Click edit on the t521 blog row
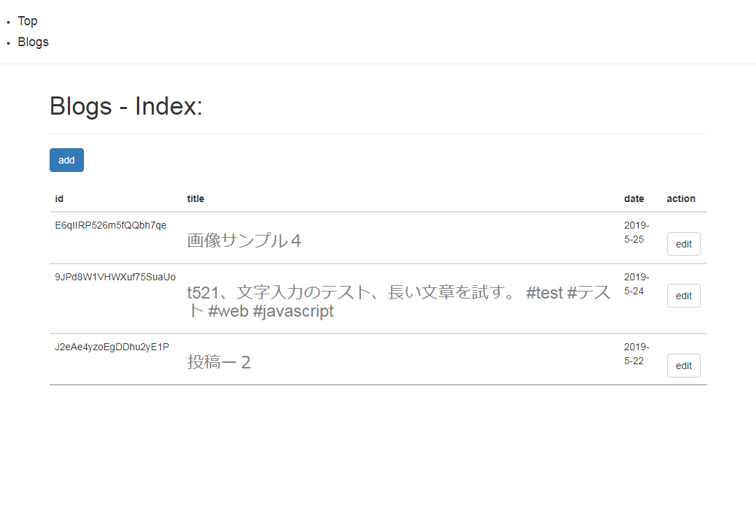The width and height of the screenshot is (756, 532). (683, 295)
